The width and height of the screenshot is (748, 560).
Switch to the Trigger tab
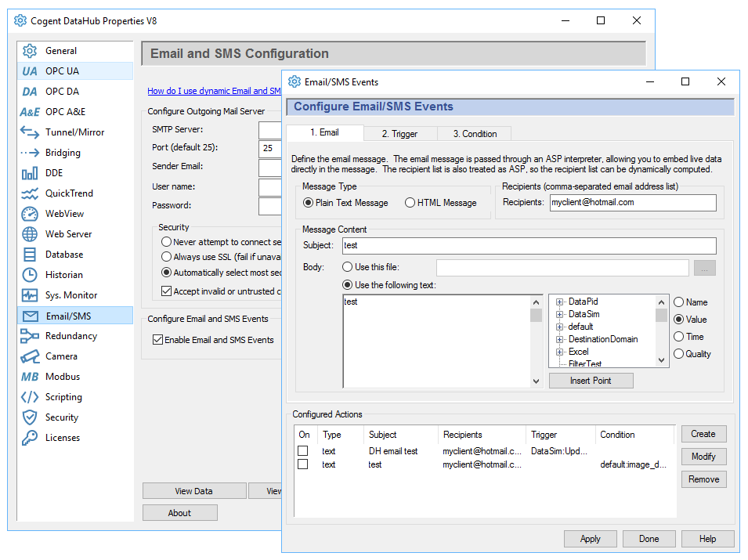tap(400, 133)
